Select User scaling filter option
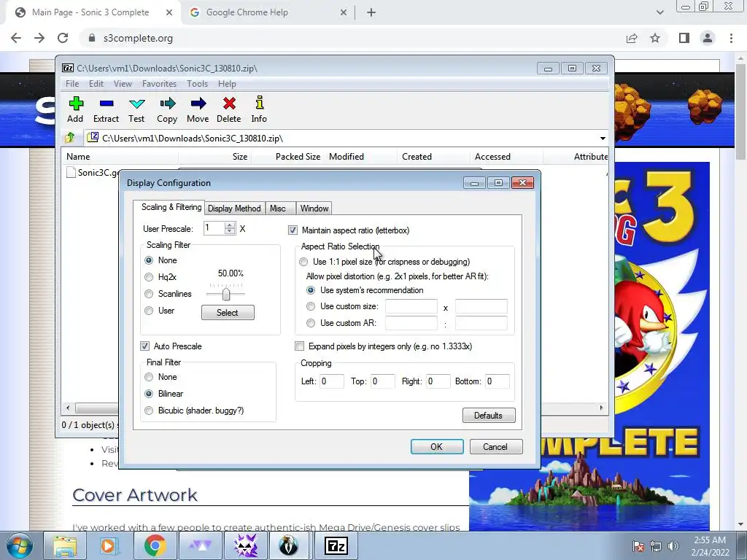747x560 pixels. point(149,311)
